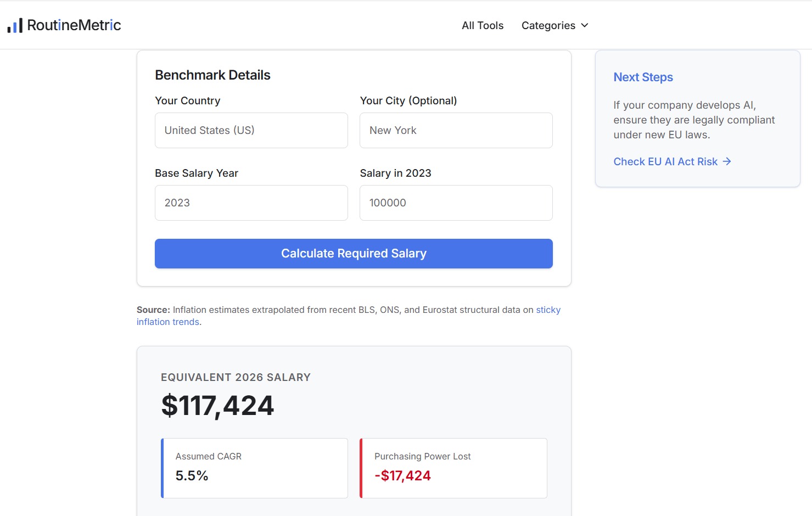Focus the Your City input field
This screenshot has height=516, width=812.
click(x=456, y=130)
